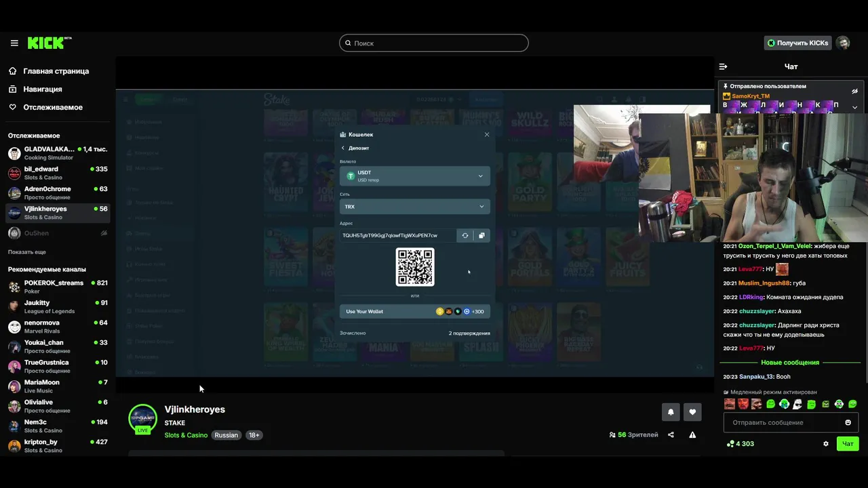Click chat username Ozon_Terpel_I_Vam_Velel
The width and height of the screenshot is (868, 488).
774,246
